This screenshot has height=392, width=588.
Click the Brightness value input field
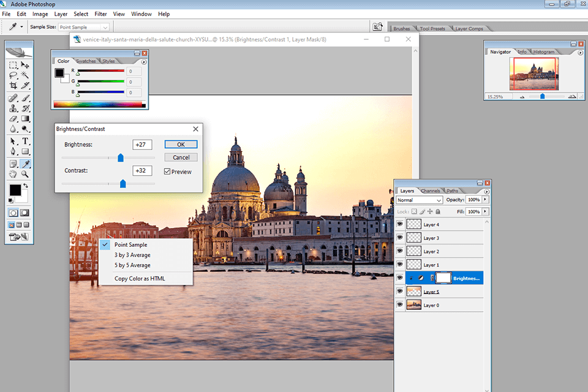142,145
